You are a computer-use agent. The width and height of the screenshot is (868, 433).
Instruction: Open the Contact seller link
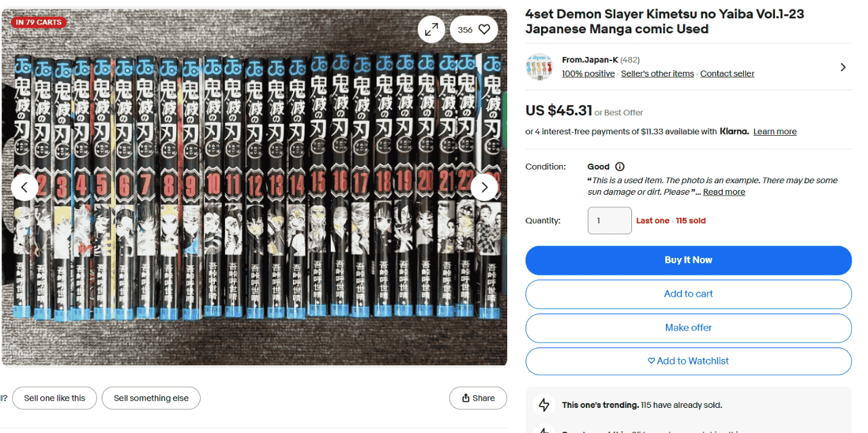pyautogui.click(x=727, y=73)
